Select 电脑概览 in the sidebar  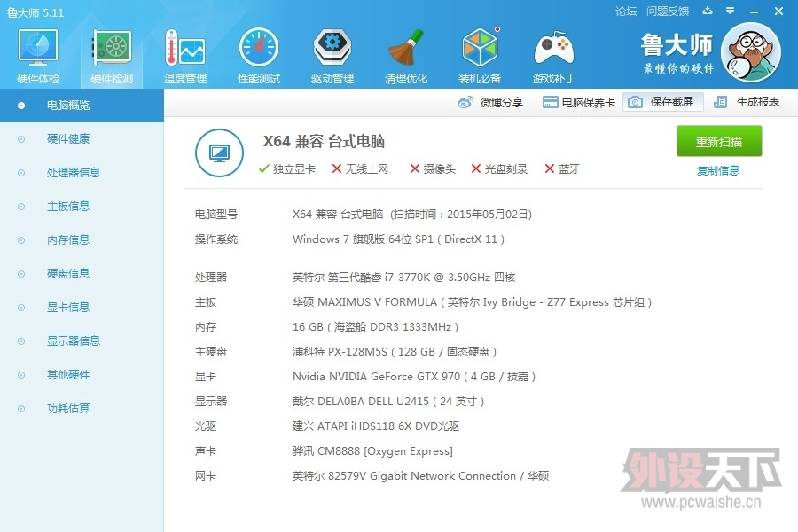82,106
